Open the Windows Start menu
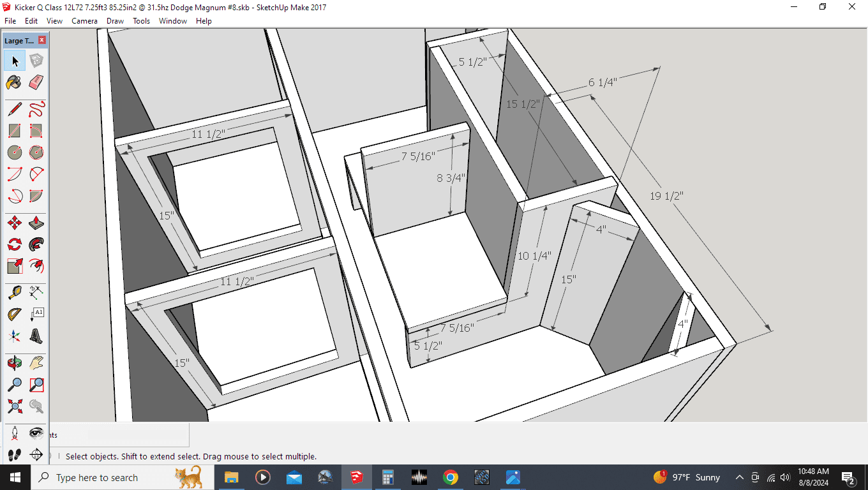The width and height of the screenshot is (868, 490). click(15, 477)
